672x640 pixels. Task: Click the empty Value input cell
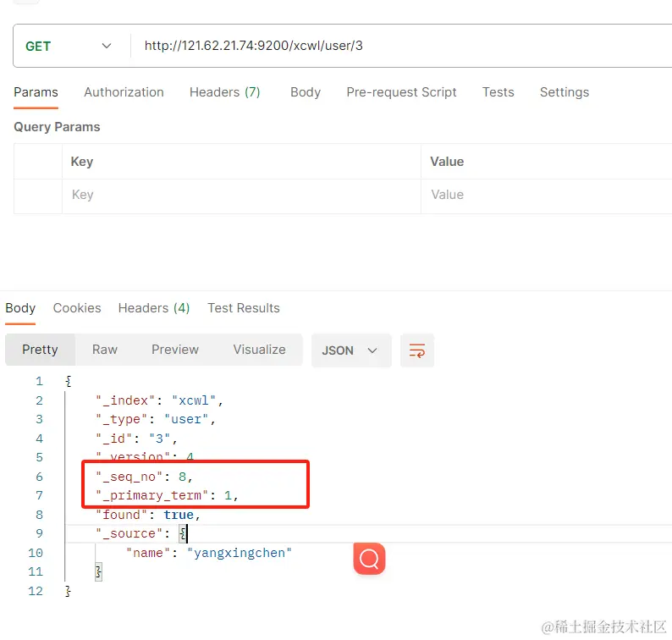tap(547, 195)
